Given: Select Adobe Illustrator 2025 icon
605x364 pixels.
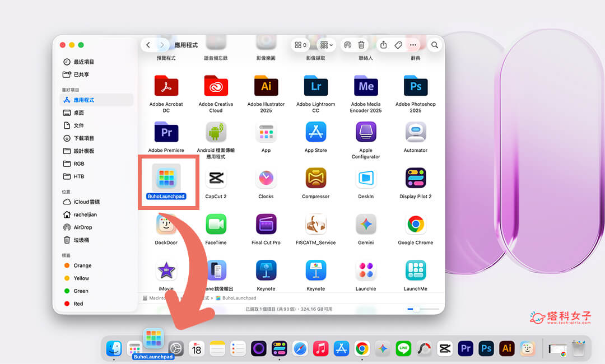Looking at the screenshot, I should tap(266, 86).
